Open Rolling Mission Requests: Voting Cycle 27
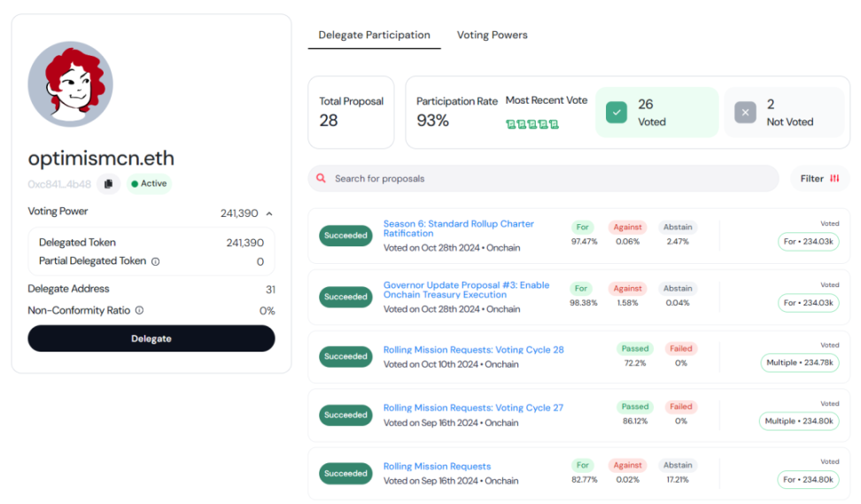 pyautogui.click(x=473, y=408)
